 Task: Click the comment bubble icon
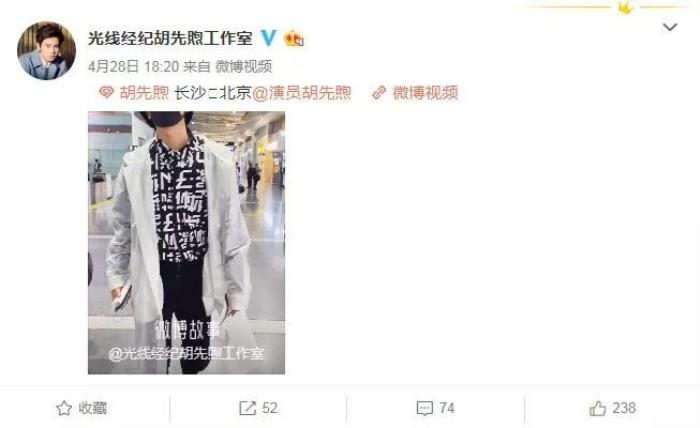424,408
